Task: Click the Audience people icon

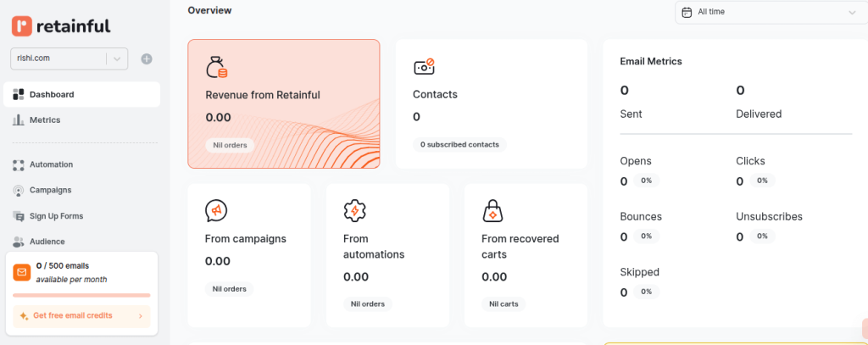Action: pos(19,242)
